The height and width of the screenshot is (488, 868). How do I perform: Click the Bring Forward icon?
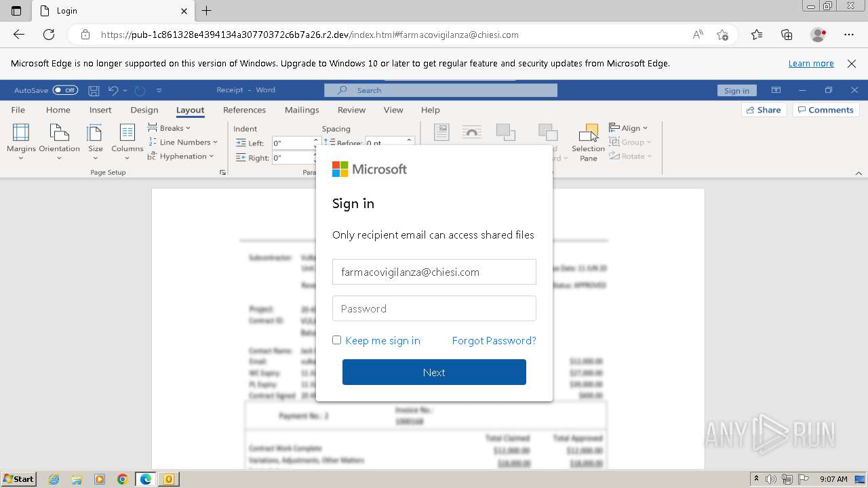(505, 133)
